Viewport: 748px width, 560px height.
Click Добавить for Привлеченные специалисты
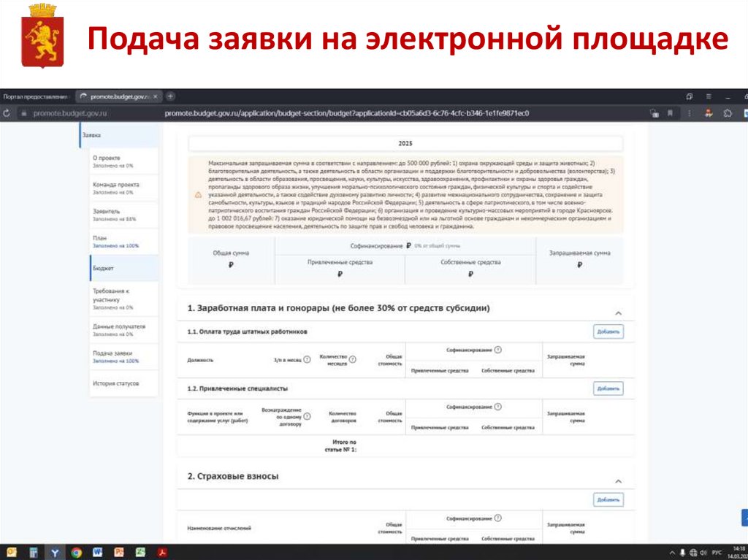point(608,388)
